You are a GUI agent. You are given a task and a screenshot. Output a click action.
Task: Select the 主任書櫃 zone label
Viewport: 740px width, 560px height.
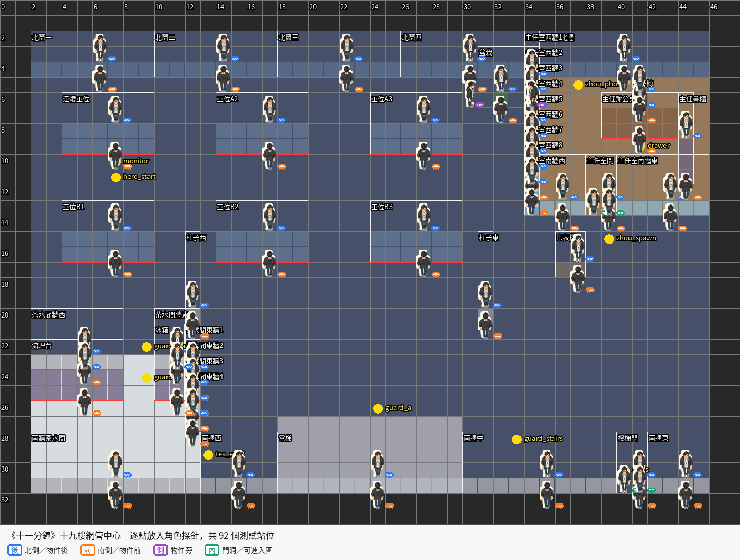tap(693, 99)
